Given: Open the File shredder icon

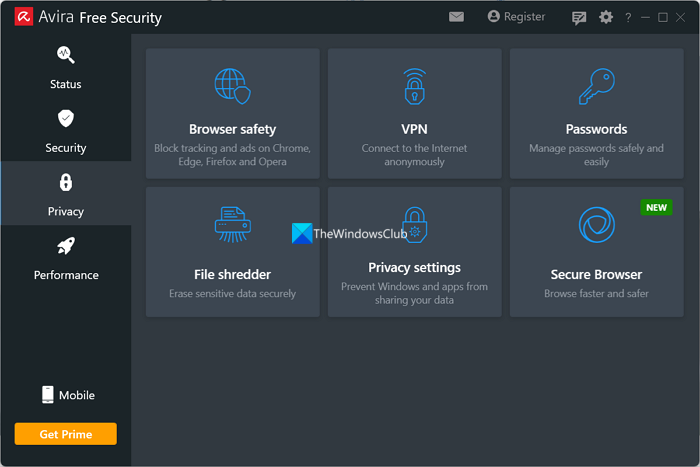Looking at the screenshot, I should point(232,225).
